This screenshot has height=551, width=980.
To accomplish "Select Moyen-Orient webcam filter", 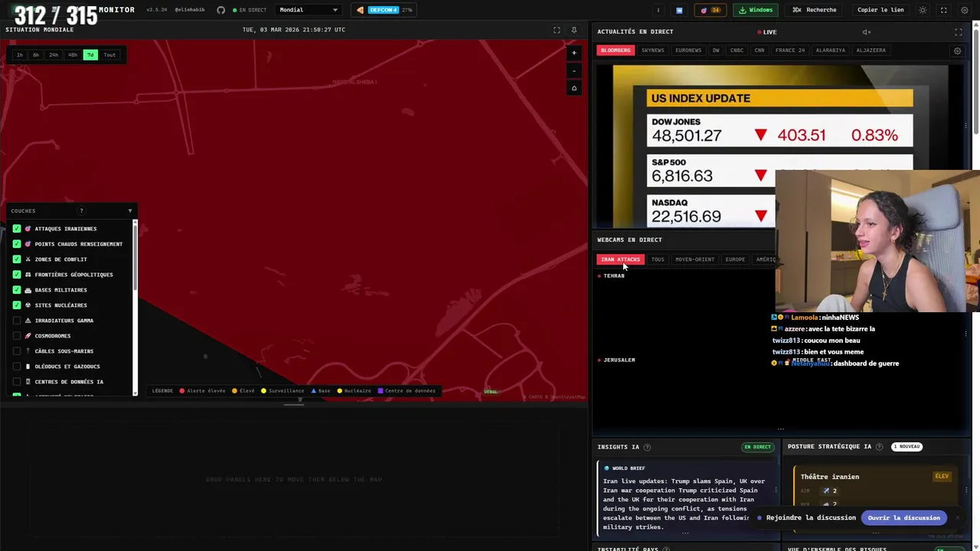I will (x=694, y=259).
